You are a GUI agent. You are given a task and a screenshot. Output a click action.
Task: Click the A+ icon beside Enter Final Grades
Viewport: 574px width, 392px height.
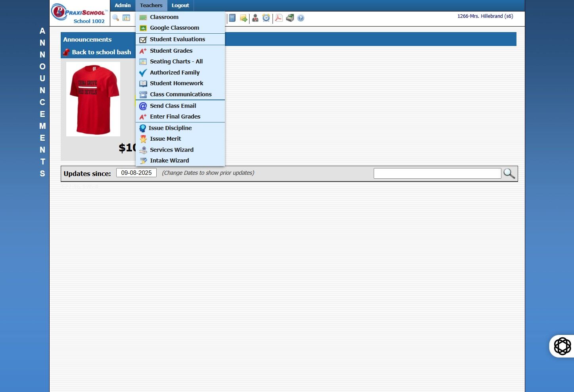(143, 117)
